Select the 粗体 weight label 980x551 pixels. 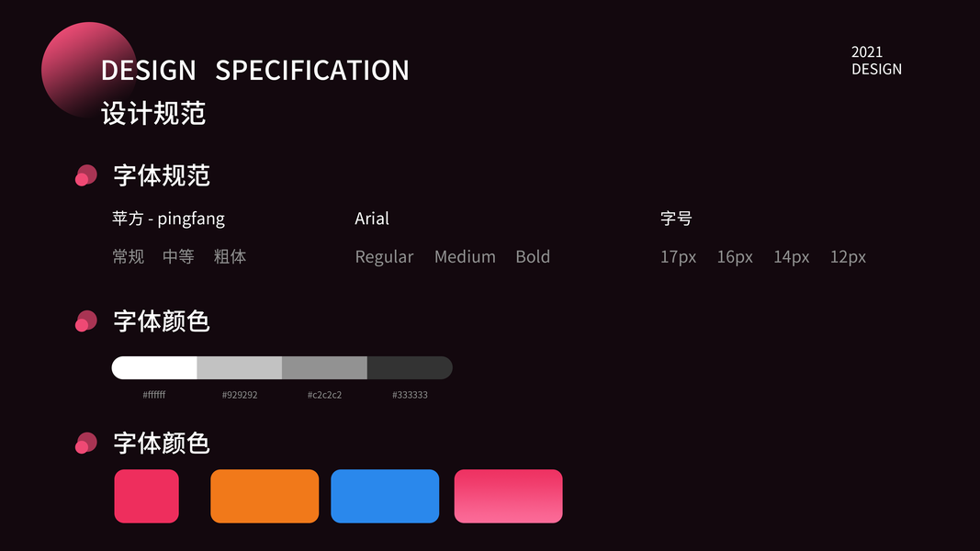tap(231, 257)
